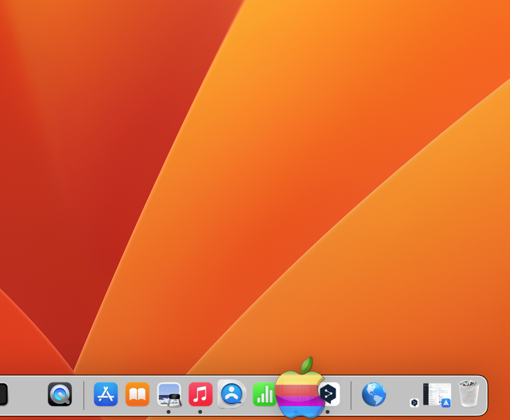Click the running indicator dot under Music
The height and width of the screenshot is (420, 510).
pos(200,412)
